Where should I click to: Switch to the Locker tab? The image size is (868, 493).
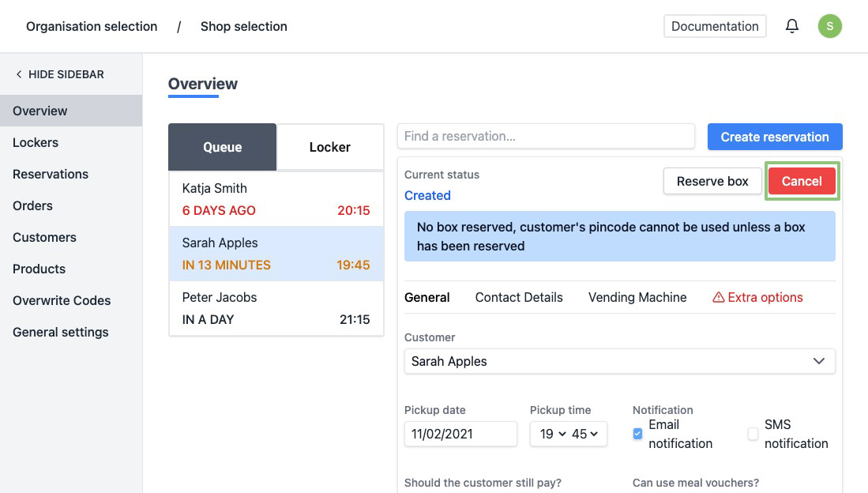click(x=329, y=147)
